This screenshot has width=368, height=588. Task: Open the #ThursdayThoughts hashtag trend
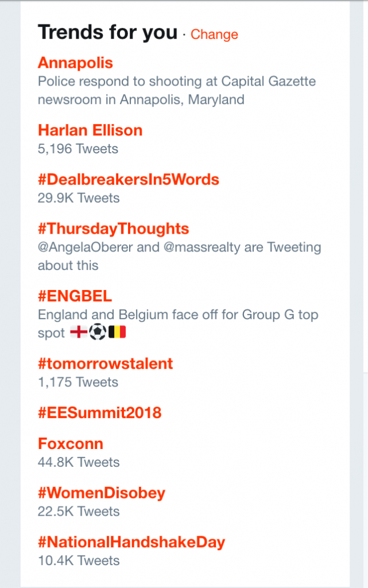pos(113,229)
